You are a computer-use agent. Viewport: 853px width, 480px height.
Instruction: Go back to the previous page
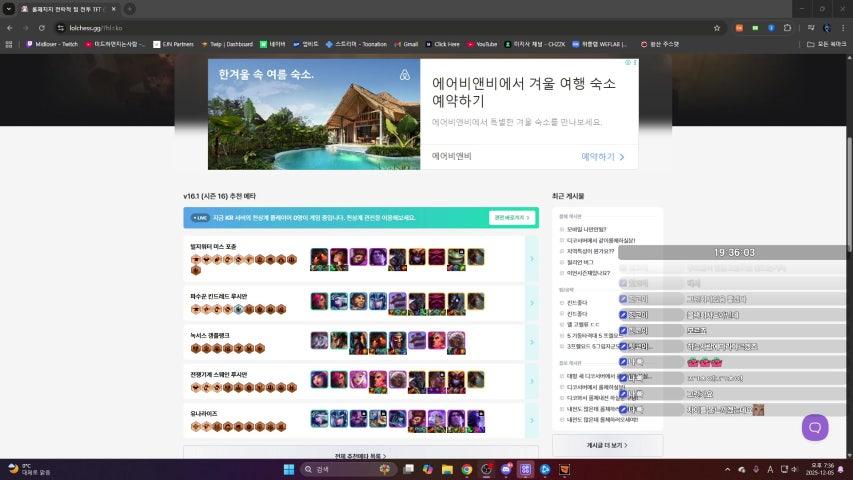(x=10, y=28)
